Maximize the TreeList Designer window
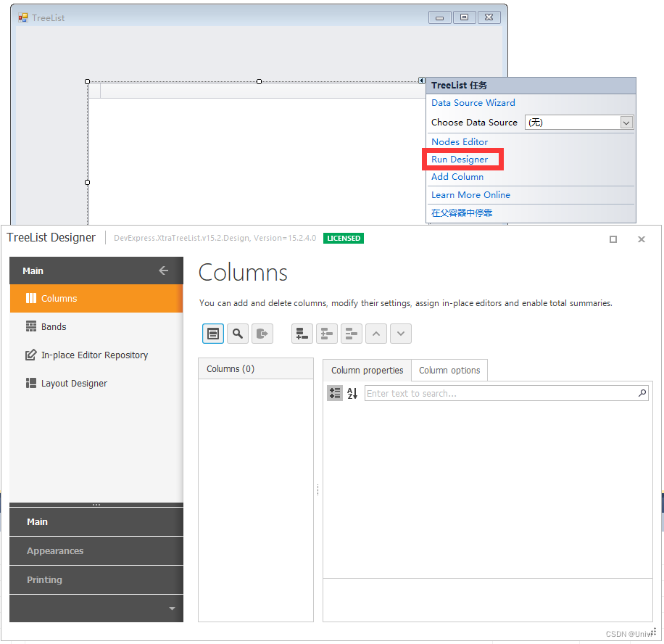This screenshot has height=644, width=664. point(613,239)
